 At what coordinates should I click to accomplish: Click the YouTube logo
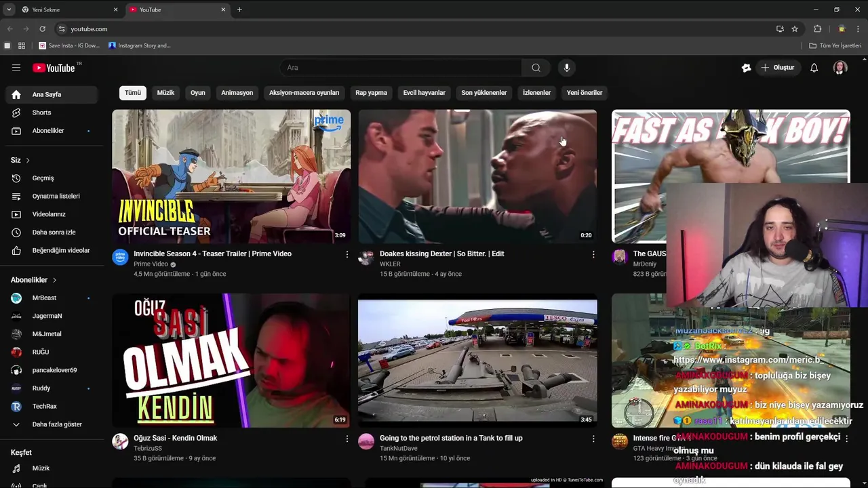coord(54,68)
